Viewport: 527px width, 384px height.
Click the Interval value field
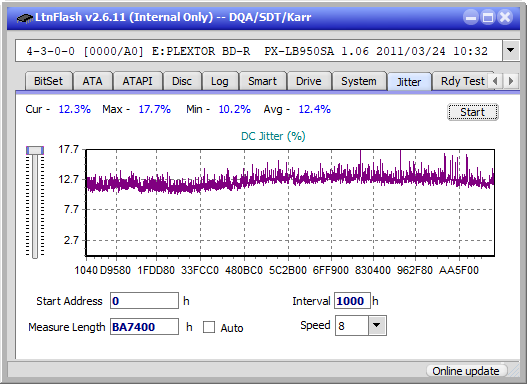tap(352, 301)
